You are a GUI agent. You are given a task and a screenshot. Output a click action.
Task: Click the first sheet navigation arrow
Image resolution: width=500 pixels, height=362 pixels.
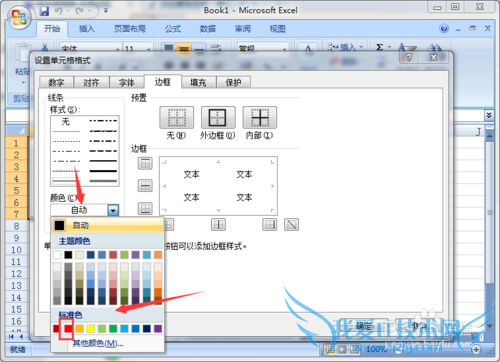coord(11,337)
